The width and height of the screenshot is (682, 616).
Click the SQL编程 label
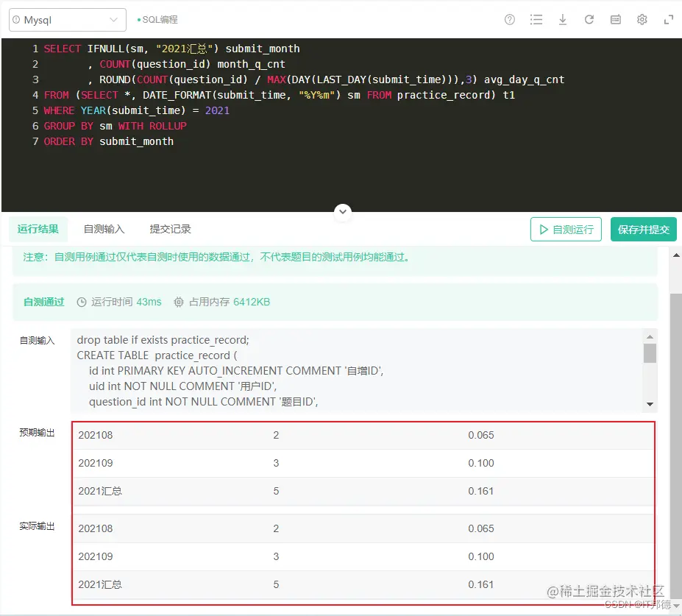click(160, 20)
